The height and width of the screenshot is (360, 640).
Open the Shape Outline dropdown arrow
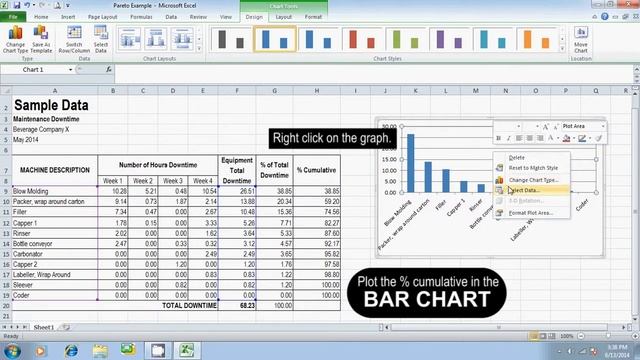[590, 138]
